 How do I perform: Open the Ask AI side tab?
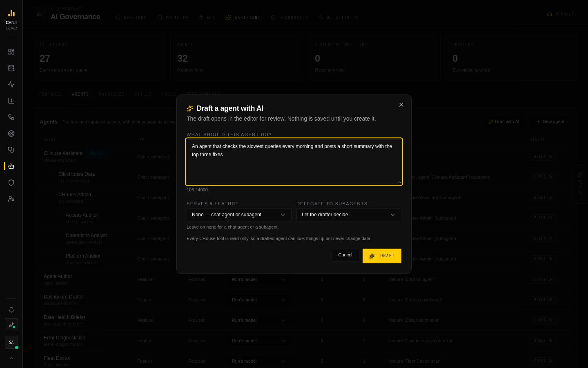pyautogui.click(x=580, y=184)
